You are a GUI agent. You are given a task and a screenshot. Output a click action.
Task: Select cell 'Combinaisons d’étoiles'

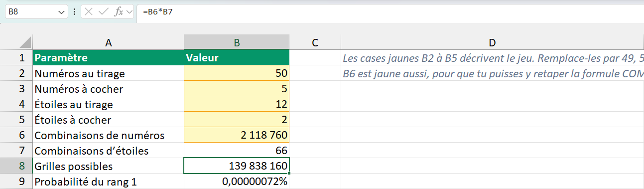tap(108, 151)
